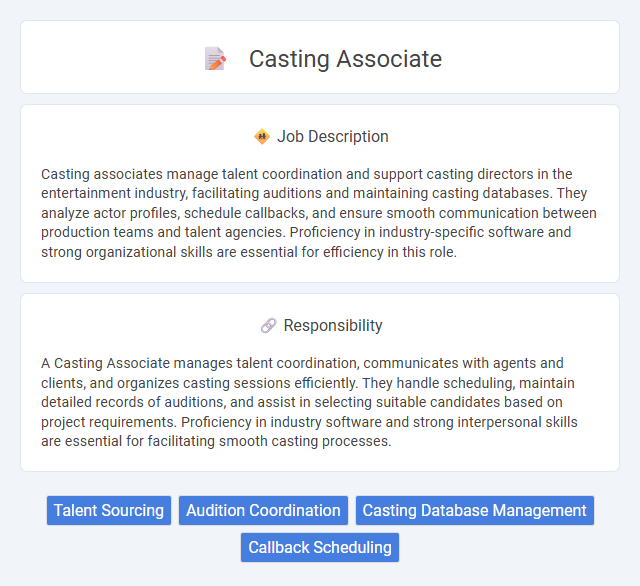Open the Talent Sourcing tag
The height and width of the screenshot is (586, 640).
[109, 511]
